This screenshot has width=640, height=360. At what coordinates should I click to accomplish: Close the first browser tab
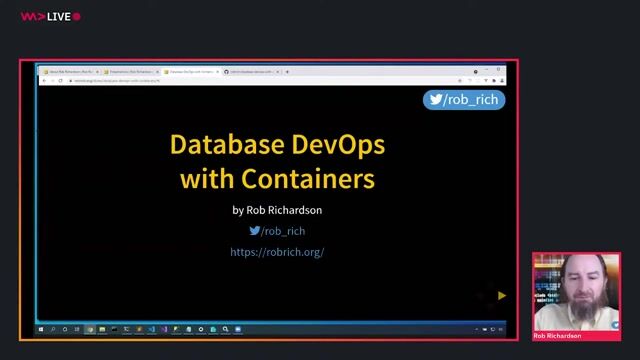(97, 72)
